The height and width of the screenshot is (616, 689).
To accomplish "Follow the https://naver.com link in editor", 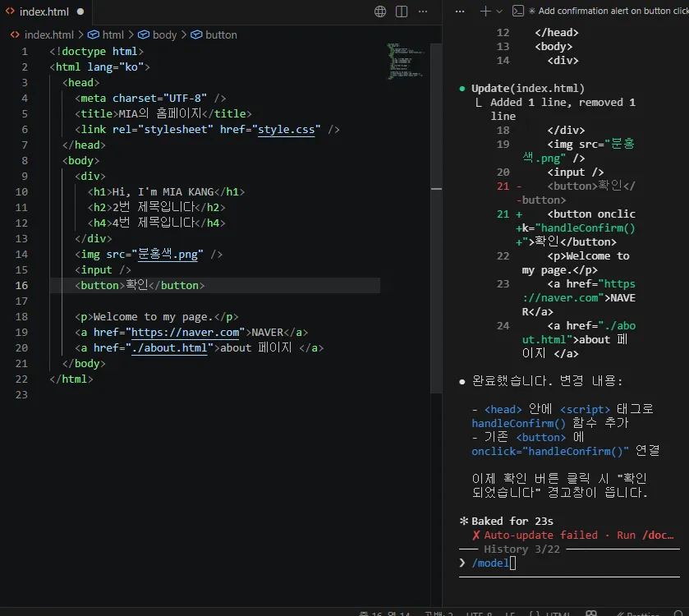I will point(186,333).
